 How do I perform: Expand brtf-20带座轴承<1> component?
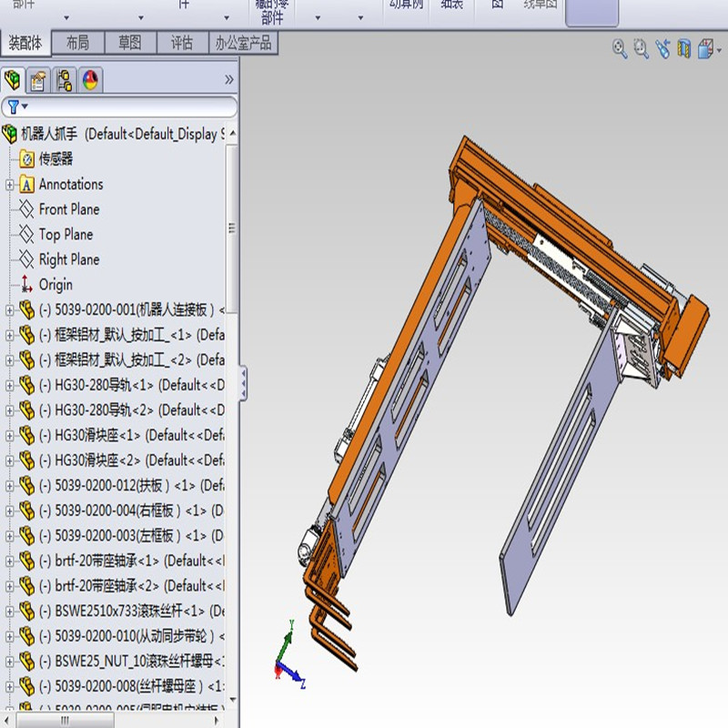[x=9, y=561]
